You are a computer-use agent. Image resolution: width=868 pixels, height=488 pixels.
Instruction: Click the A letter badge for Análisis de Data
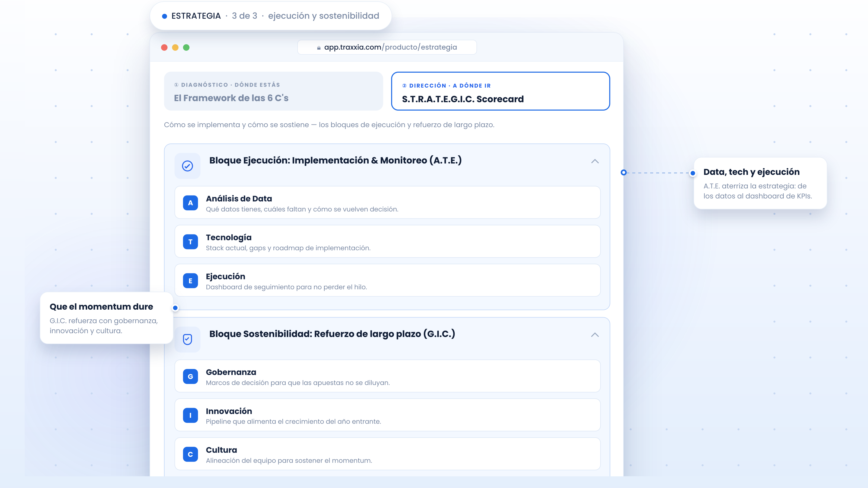190,203
